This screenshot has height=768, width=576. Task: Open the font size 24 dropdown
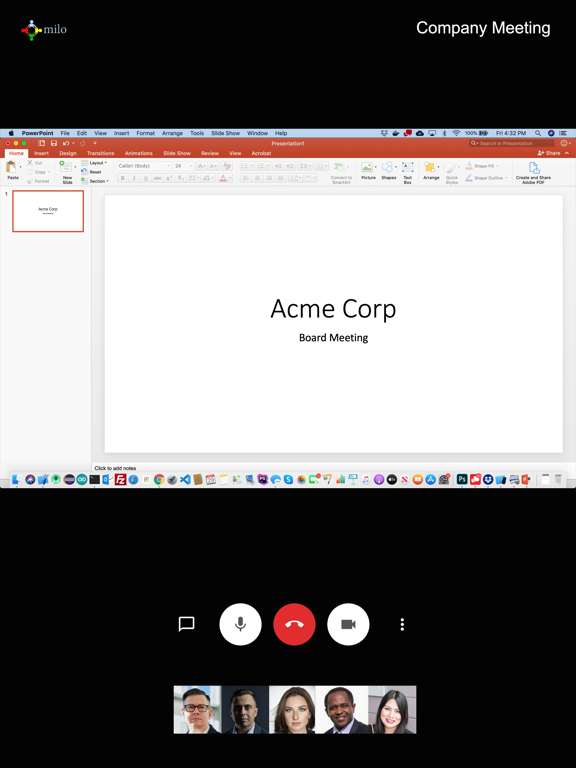[x=184, y=166]
